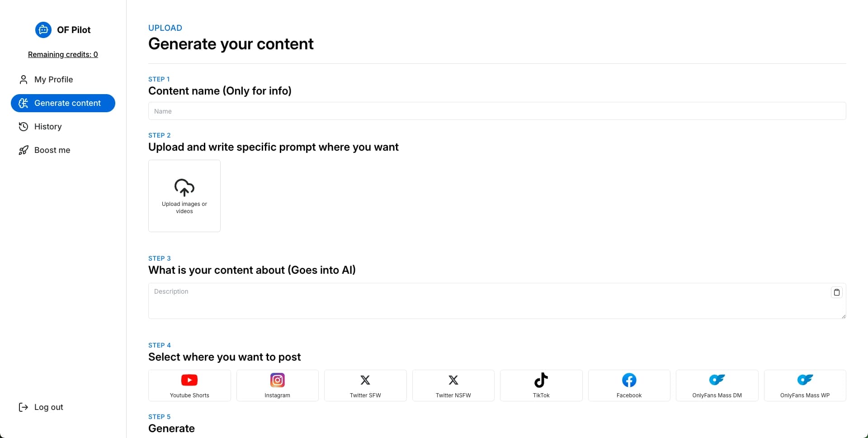This screenshot has width=868, height=438.
Task: Click the clipboard icon in the Description box
Action: click(x=837, y=292)
